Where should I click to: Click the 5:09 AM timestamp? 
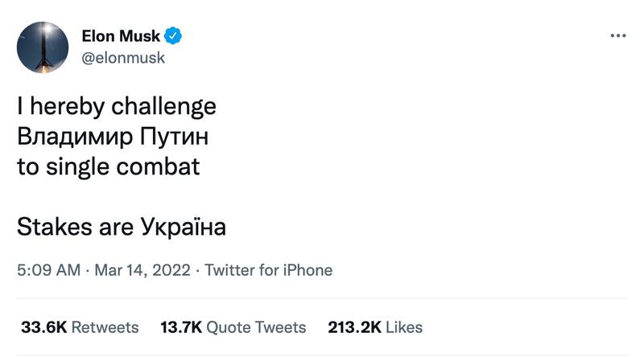[x=48, y=270]
